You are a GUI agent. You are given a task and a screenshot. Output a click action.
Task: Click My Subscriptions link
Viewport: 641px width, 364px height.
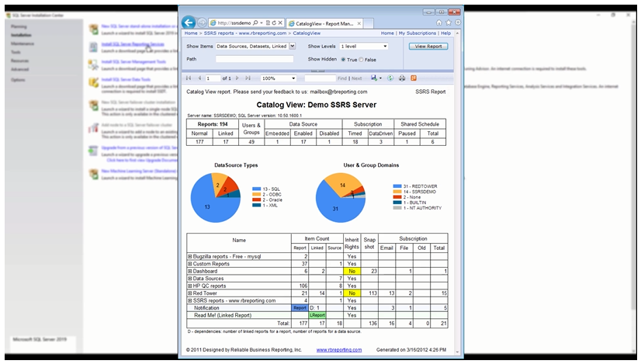point(417,33)
